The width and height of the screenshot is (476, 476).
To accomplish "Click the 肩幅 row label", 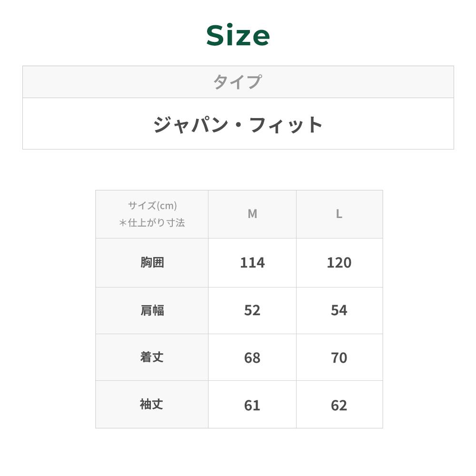I will click(x=152, y=310).
